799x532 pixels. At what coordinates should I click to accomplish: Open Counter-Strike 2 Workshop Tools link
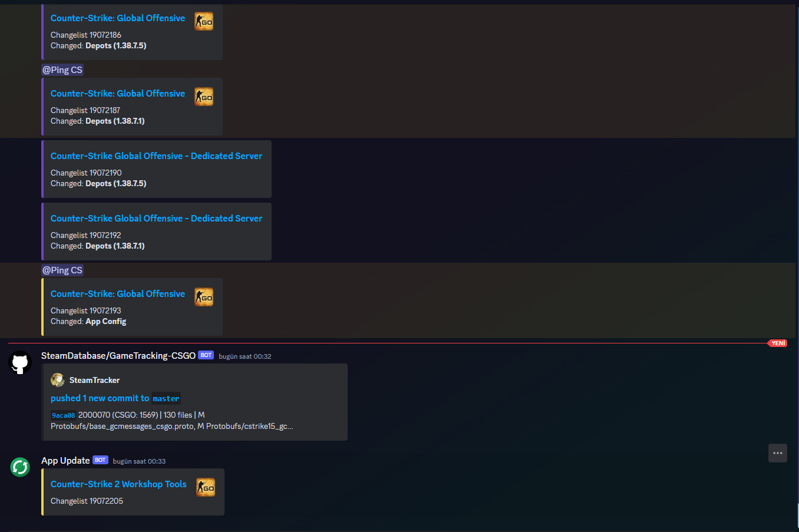tap(118, 484)
